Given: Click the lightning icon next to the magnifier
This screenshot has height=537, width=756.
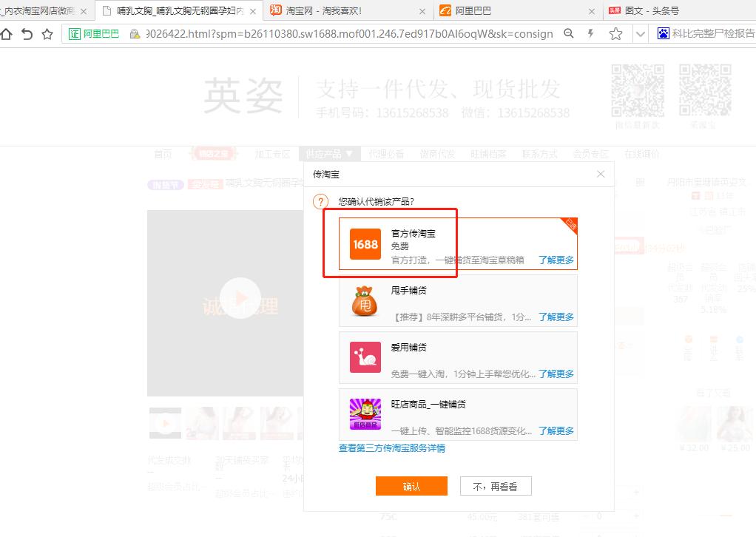Looking at the screenshot, I should (x=590, y=34).
